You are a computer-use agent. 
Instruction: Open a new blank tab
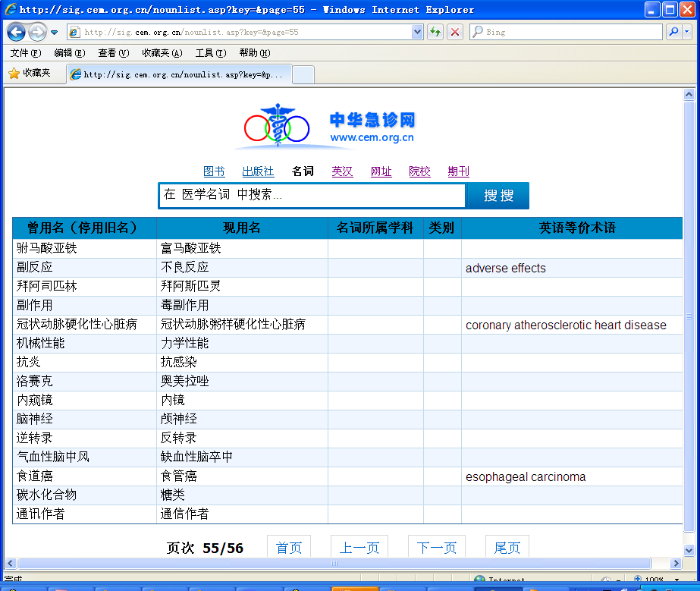[303, 74]
